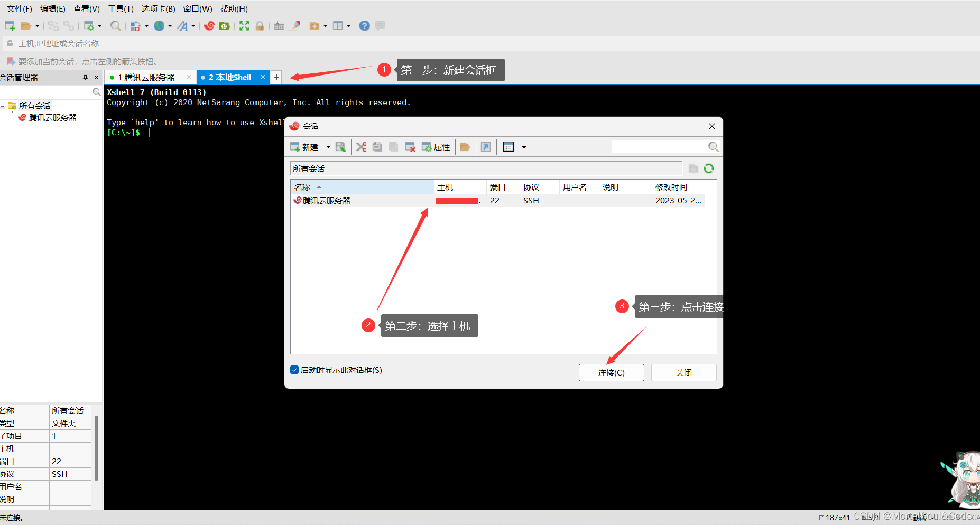Open the 新建 dropdown arrow in dialog
The width and height of the screenshot is (980, 525).
pyautogui.click(x=328, y=147)
